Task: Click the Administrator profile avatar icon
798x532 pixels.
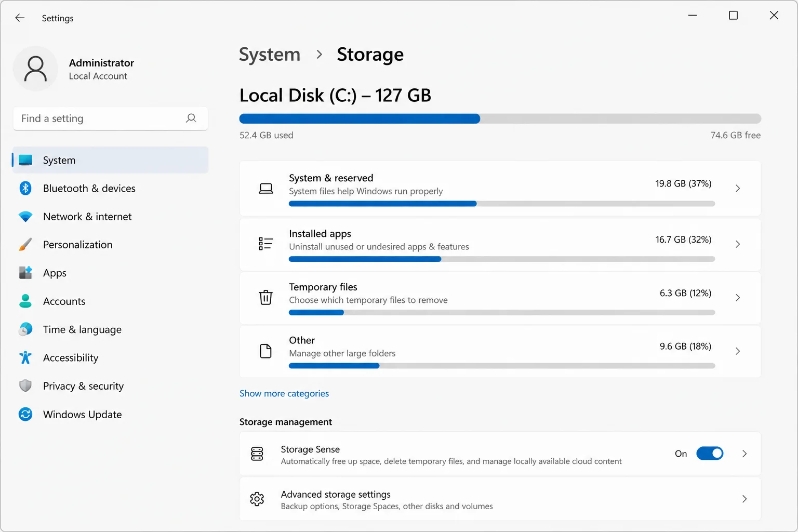Action: 35,69
